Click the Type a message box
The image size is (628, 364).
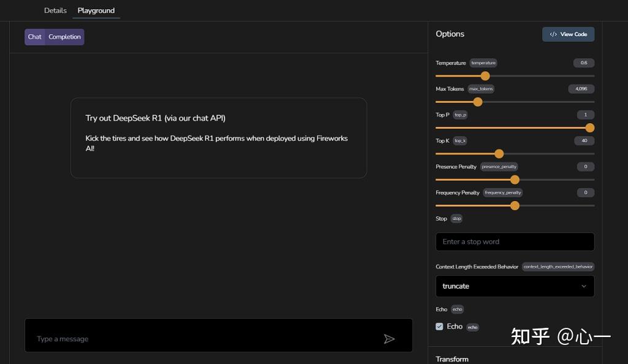(x=202, y=339)
